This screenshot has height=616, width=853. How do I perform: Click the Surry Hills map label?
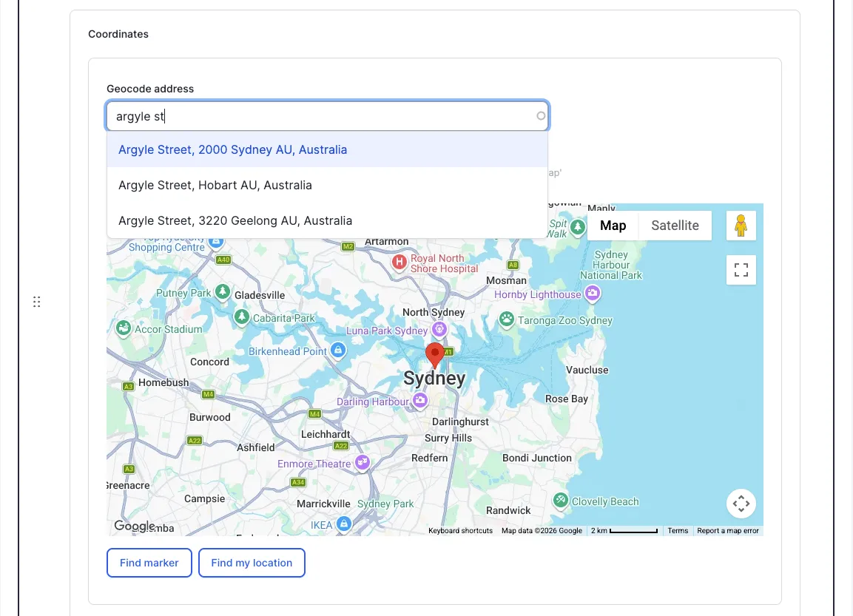pyautogui.click(x=448, y=438)
